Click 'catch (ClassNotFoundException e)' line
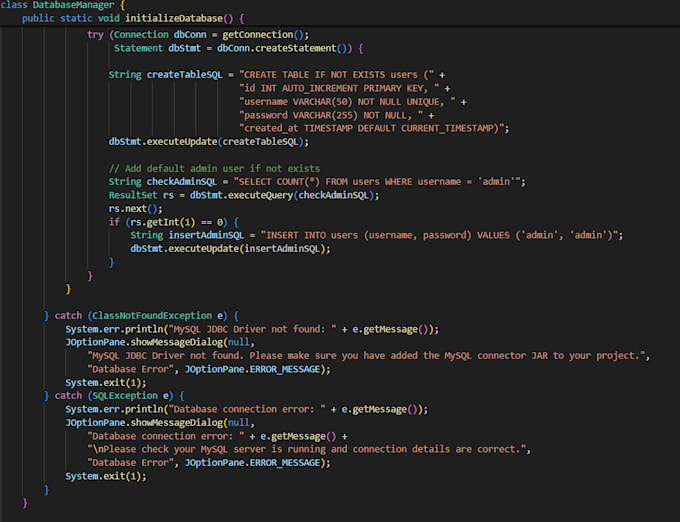680x522 pixels. point(141,316)
